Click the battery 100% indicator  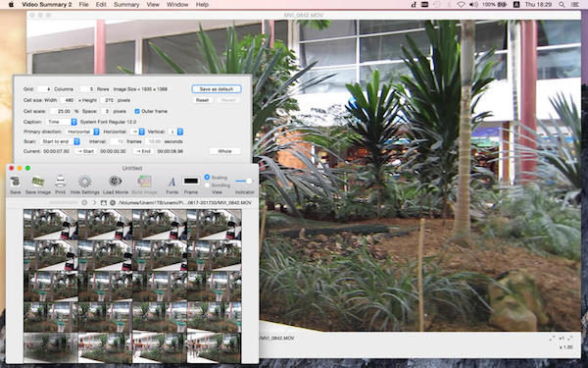pos(494,5)
